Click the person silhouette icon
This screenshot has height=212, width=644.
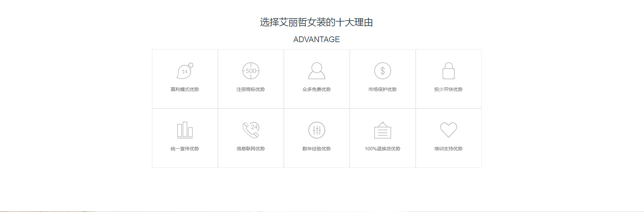(317, 71)
